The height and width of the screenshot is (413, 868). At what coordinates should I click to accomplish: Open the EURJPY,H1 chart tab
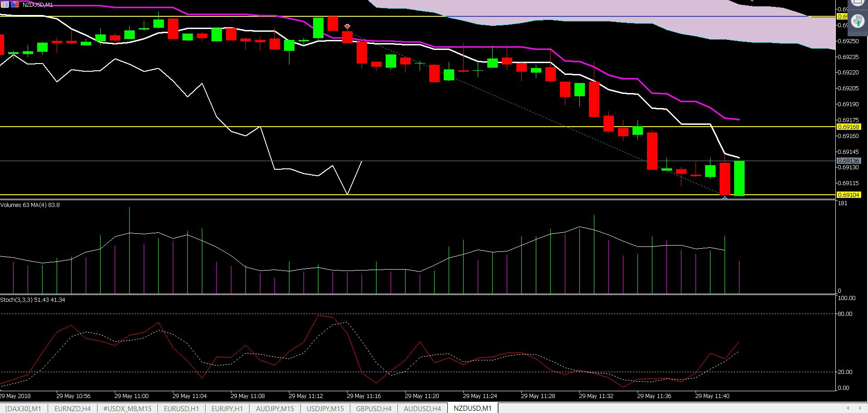coord(227,408)
